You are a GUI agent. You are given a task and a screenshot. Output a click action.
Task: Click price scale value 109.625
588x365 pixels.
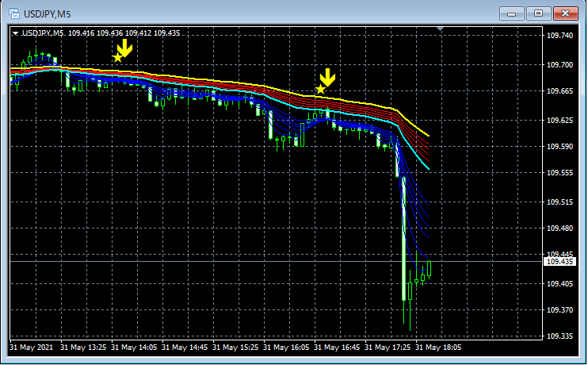coord(560,121)
